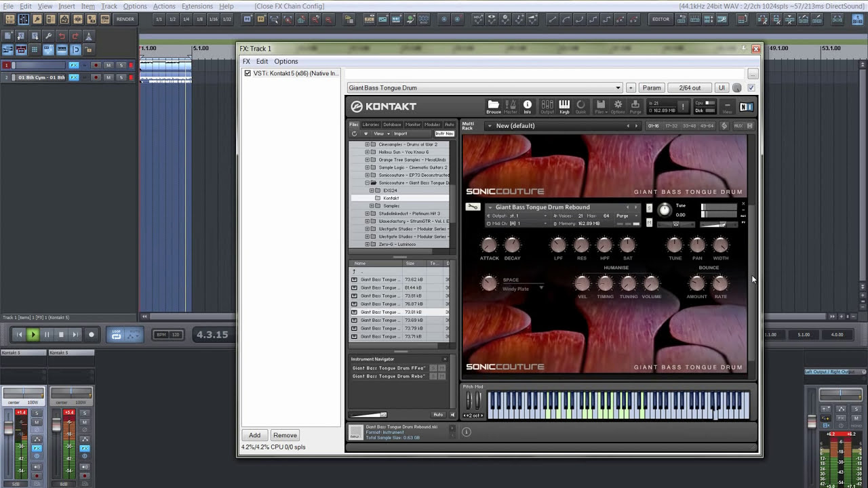
Task: Expand the EXS24 folder
Action: (x=372, y=190)
